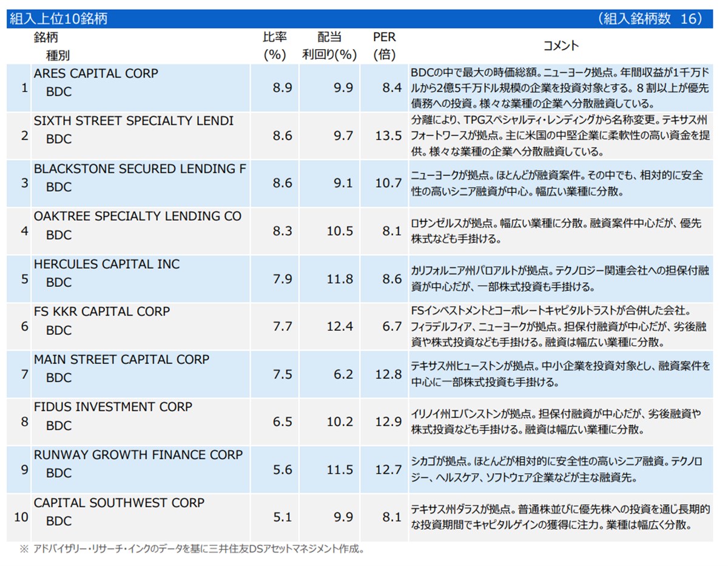This screenshot has height=566, width=728.
Task: Click BDC type under Fidus Investment
Action: click(59, 425)
